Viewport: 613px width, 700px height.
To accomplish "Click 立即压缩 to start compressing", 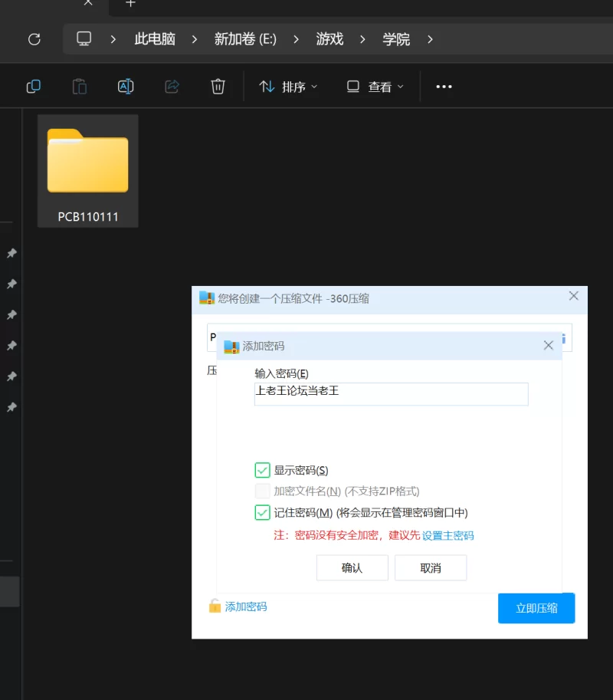I will click(x=536, y=608).
